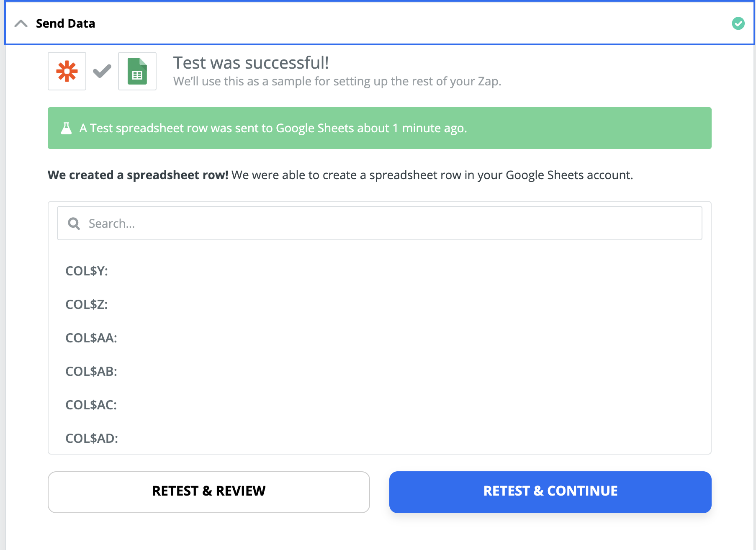Focus the Search field in results
The width and height of the screenshot is (756, 550).
tap(379, 223)
